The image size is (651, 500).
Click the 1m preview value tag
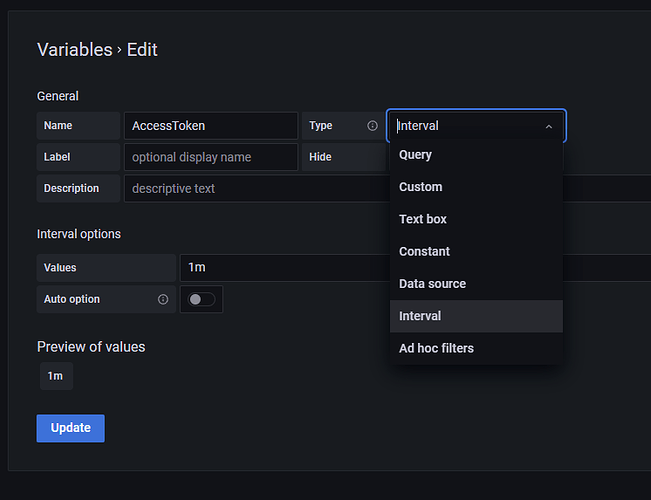click(x=56, y=376)
